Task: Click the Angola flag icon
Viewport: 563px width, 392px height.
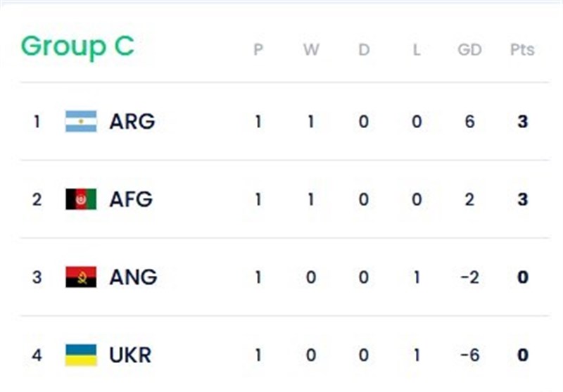Action: coord(81,277)
